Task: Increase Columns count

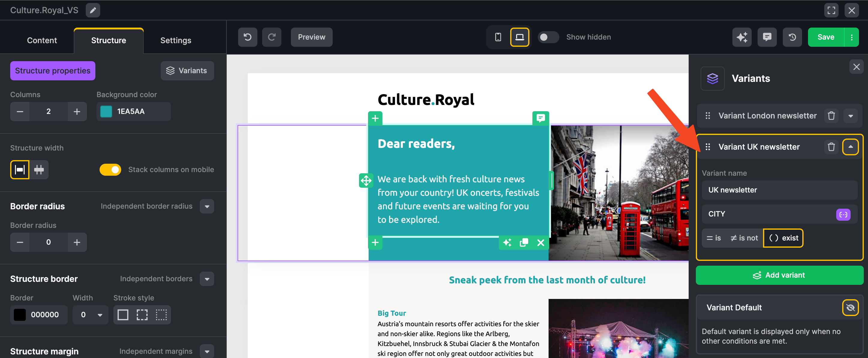Action: (77, 112)
